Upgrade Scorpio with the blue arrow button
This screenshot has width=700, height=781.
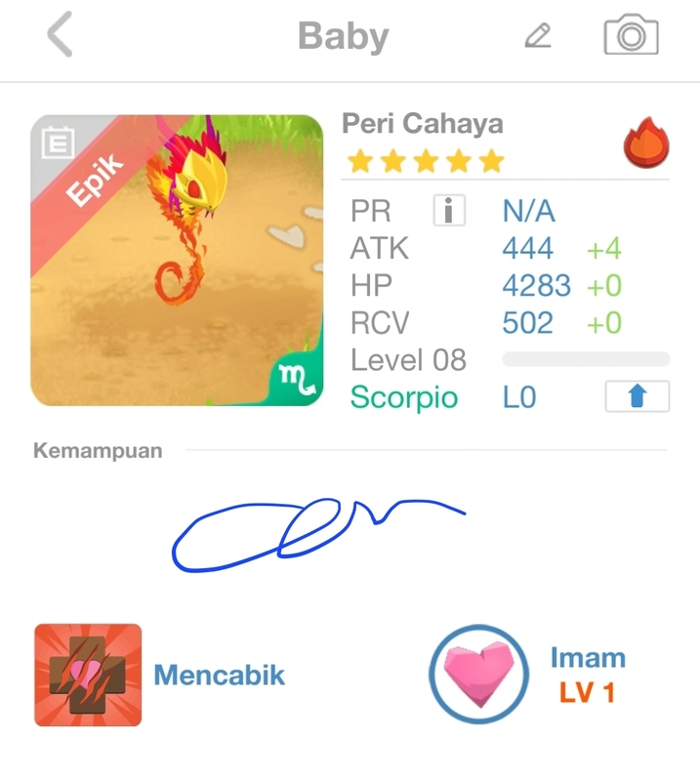[x=638, y=396]
